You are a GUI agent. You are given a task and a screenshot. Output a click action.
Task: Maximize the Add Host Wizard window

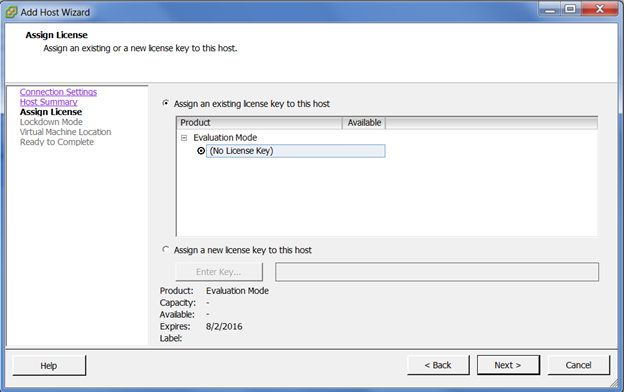tap(571, 9)
